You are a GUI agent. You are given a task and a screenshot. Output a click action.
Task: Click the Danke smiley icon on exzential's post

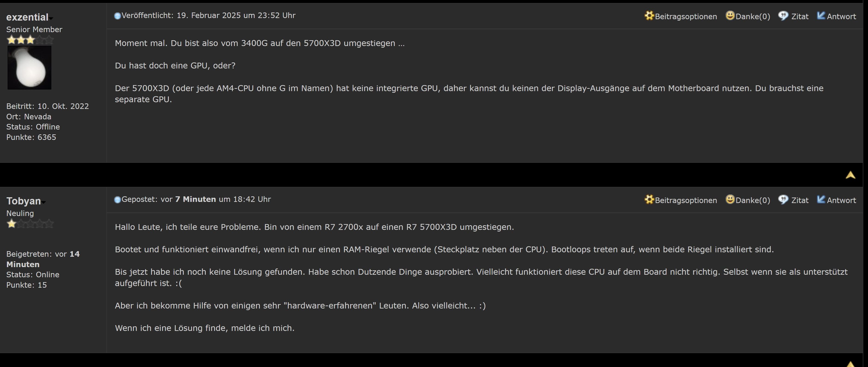click(x=730, y=15)
